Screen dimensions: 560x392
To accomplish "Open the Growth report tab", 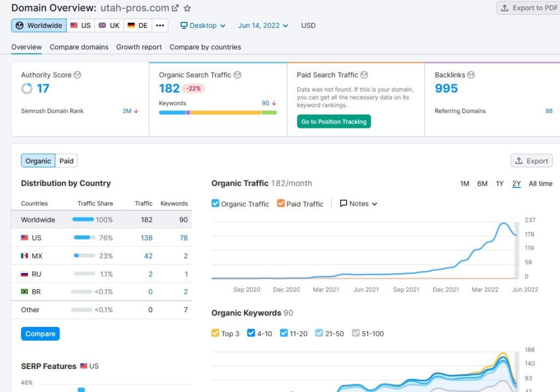I will (139, 47).
